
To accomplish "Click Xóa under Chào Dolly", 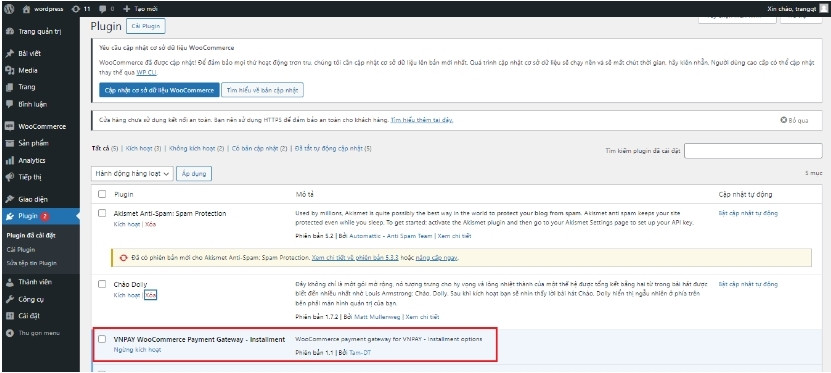I will point(151,295).
